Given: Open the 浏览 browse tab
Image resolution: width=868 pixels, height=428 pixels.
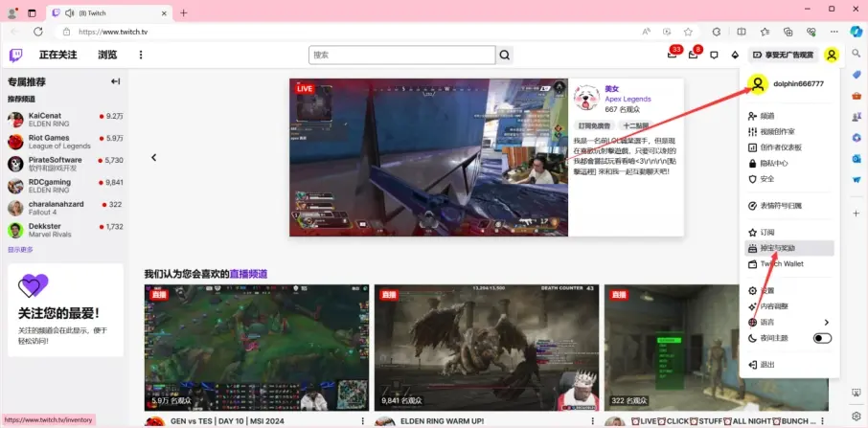Looking at the screenshot, I should (107, 55).
